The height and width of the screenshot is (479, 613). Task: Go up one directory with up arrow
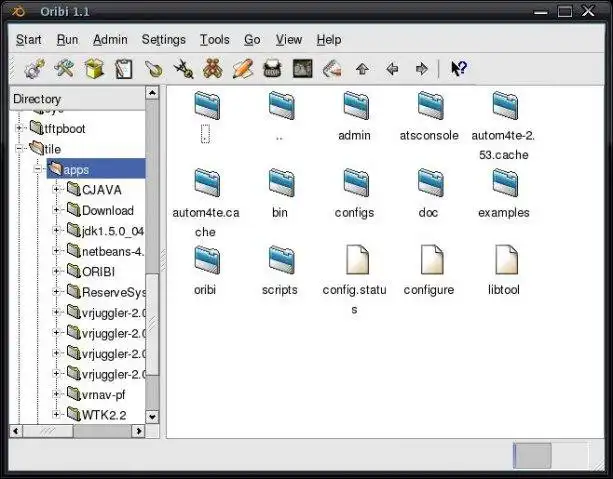coord(362,69)
